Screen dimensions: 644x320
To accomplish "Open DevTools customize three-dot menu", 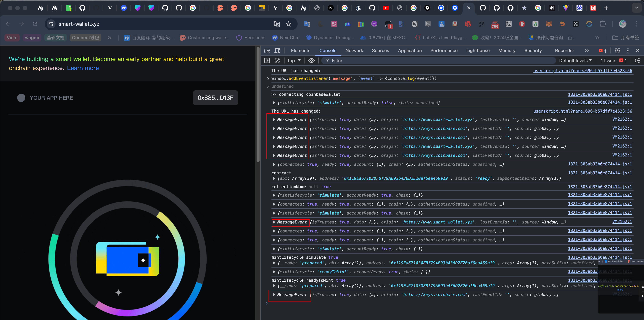I will coord(628,51).
